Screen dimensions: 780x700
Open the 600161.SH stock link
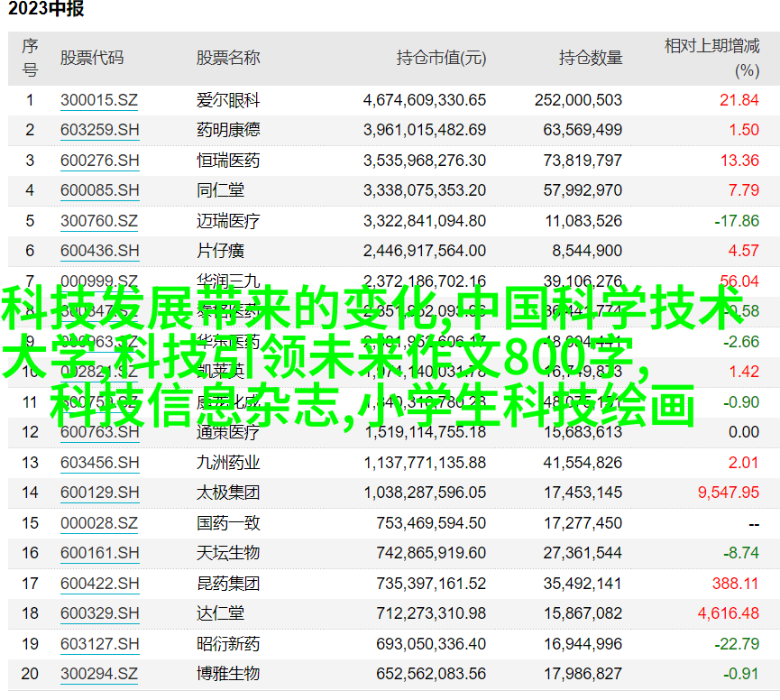click(99, 553)
